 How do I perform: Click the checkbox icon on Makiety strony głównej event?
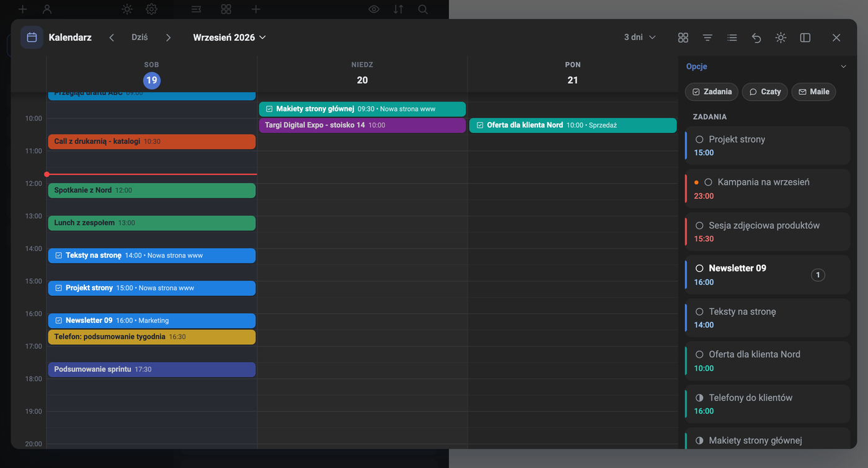click(x=269, y=109)
